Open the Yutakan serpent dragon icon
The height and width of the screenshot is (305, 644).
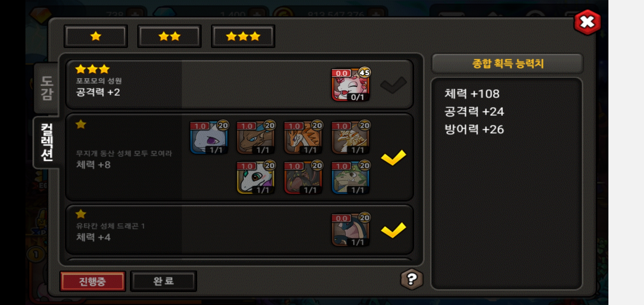click(x=351, y=230)
